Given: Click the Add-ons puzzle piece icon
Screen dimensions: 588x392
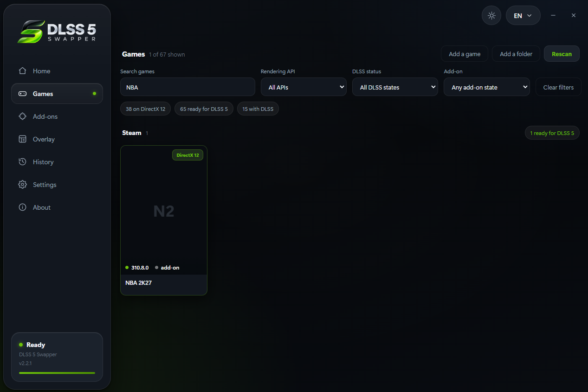Looking at the screenshot, I should point(22,116).
